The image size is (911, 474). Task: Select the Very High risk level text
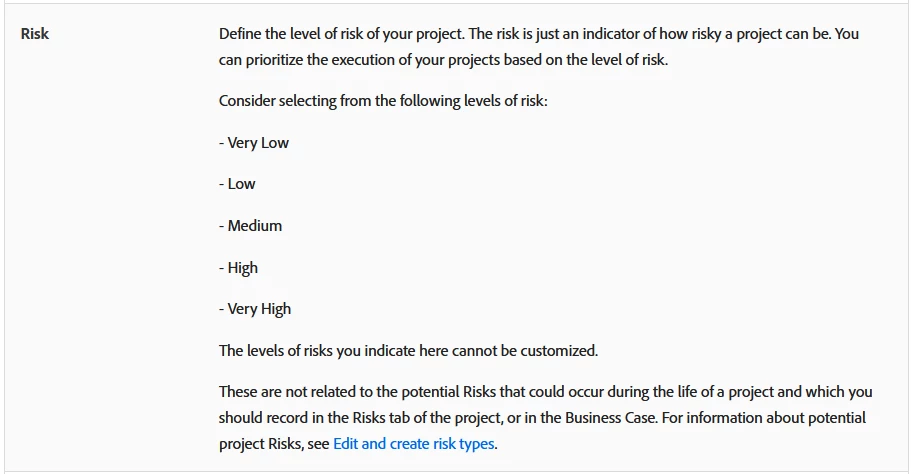pyautogui.click(x=255, y=309)
